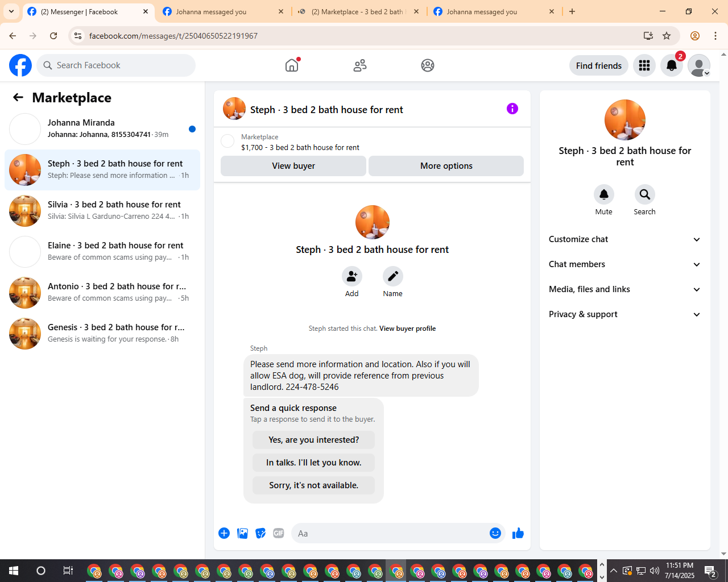Click the View buyer button
This screenshot has height=582, width=728.
click(x=293, y=166)
